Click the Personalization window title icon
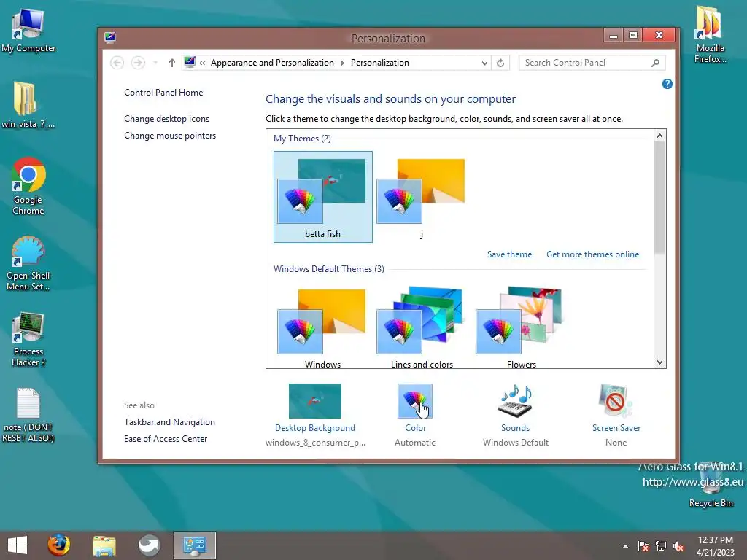Screen dimensions: 747x560 110,38
